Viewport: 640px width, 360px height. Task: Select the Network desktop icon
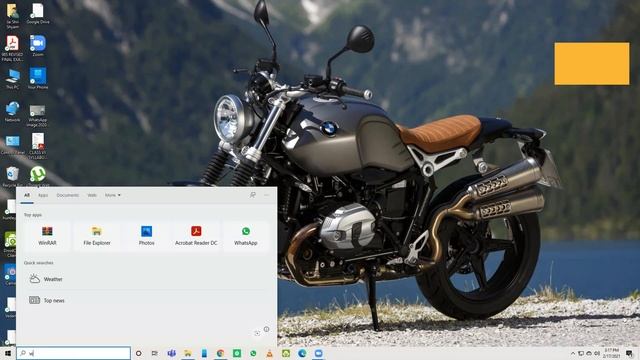click(x=12, y=111)
